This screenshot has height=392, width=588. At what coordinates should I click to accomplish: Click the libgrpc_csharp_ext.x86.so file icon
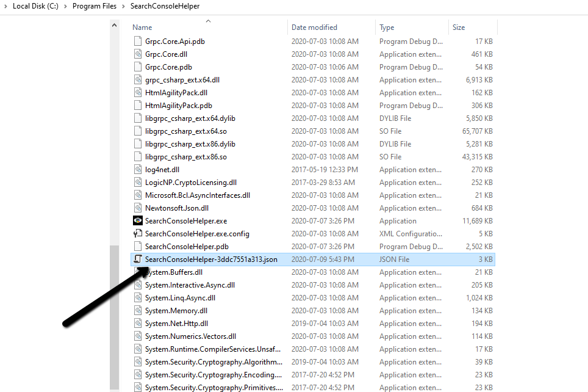(138, 156)
